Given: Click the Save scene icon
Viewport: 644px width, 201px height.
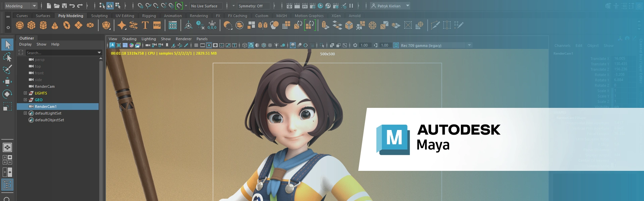Looking at the screenshot, I should tap(64, 6).
